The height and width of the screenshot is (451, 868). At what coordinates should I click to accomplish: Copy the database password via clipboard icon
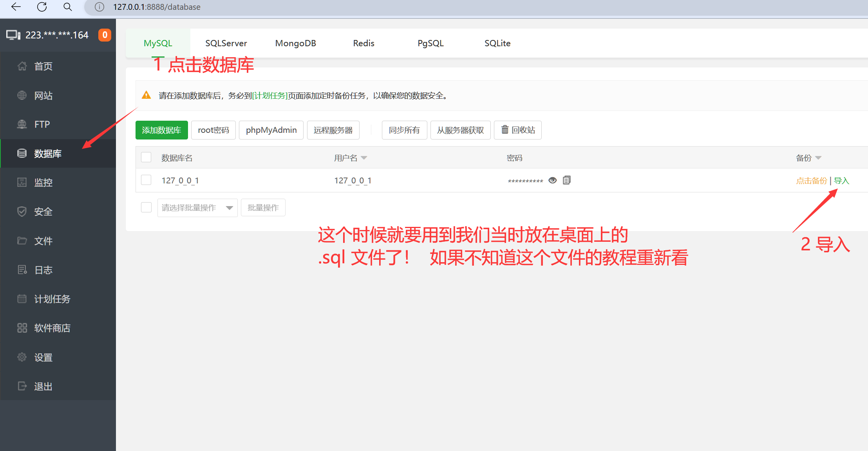coord(566,180)
